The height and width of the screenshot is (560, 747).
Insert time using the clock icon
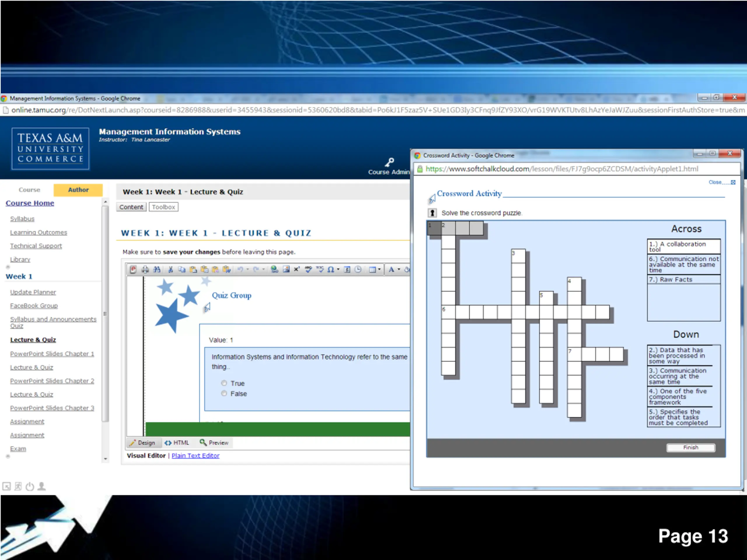(358, 269)
